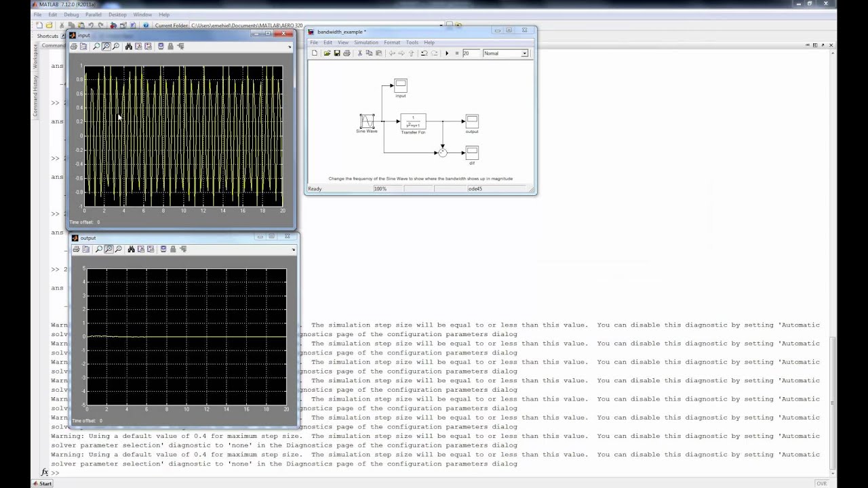Image resolution: width=868 pixels, height=488 pixels.
Task: Toggle Zoom X-axis tool in input scope
Action: point(106,46)
